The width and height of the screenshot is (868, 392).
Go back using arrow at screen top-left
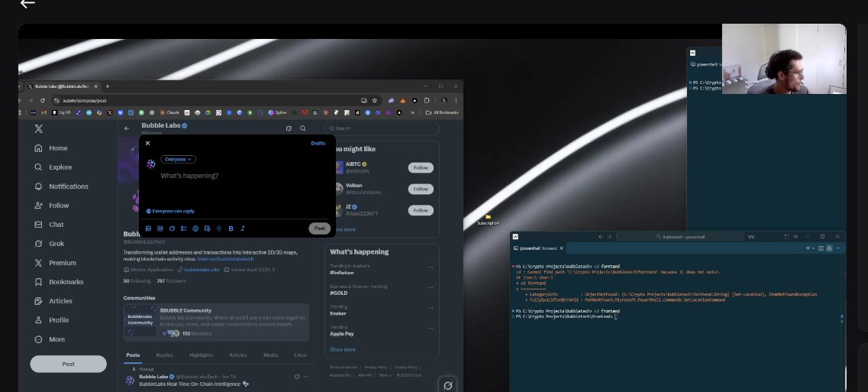pyautogui.click(x=27, y=3)
